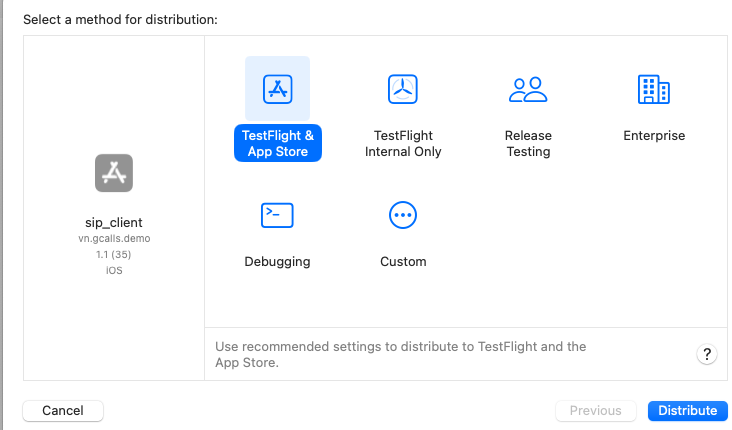The height and width of the screenshot is (430, 732).
Task: Click the vn.gcalls.demo bundle identifier
Action: [x=114, y=240]
